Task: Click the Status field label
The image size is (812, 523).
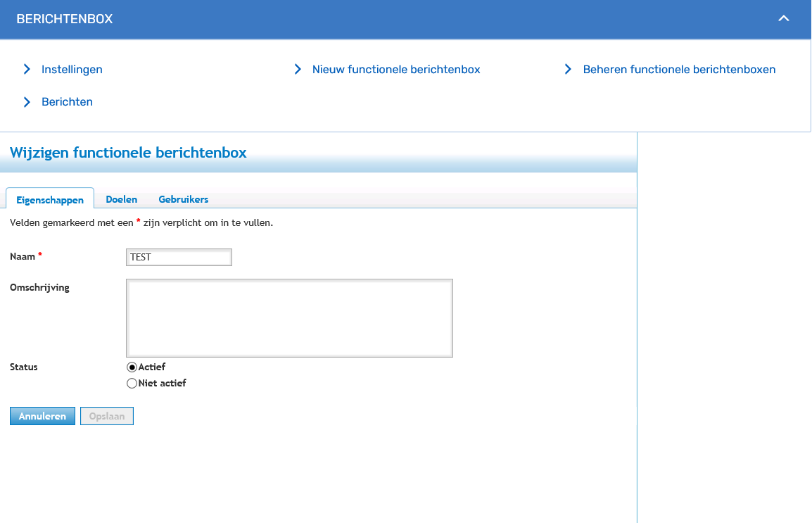Action: tap(24, 367)
